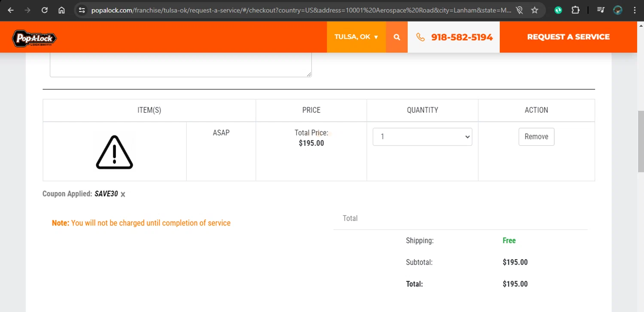Image resolution: width=644 pixels, height=312 pixels.
Task: Click the notes text area
Action: [181, 64]
